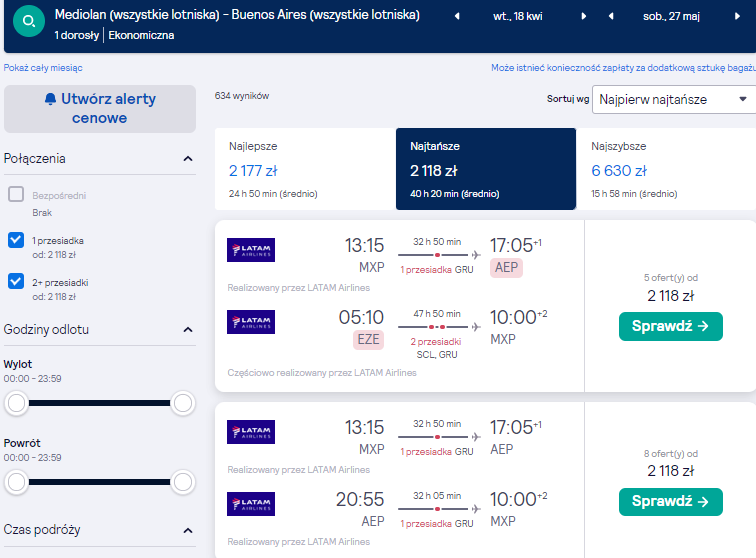This screenshot has width=756, height=558.
Task: Advance departure date past wt., 18 kwi
Action: (x=583, y=16)
